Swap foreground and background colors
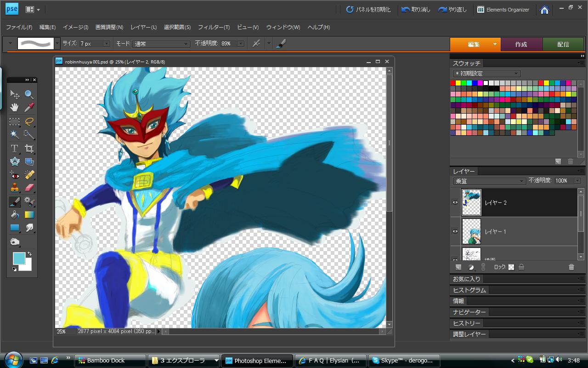 [x=30, y=253]
